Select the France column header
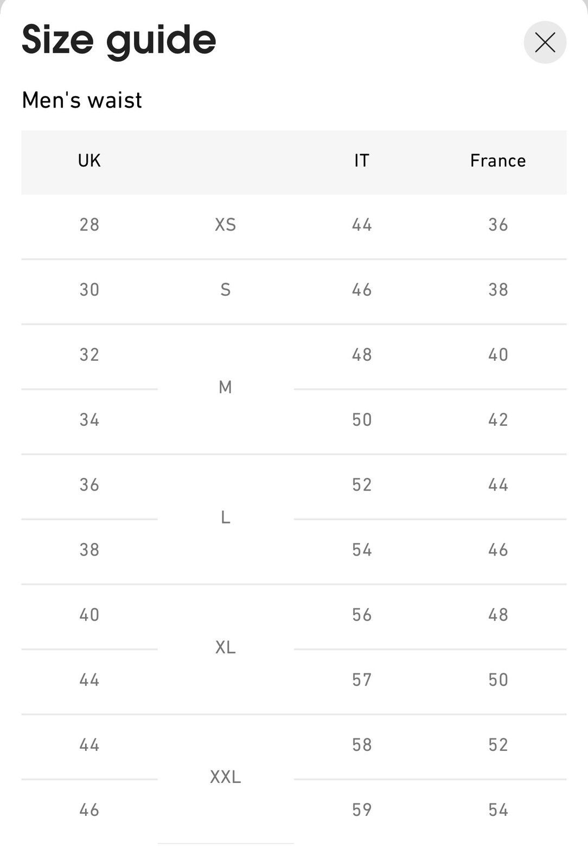588x868 pixels. click(498, 161)
